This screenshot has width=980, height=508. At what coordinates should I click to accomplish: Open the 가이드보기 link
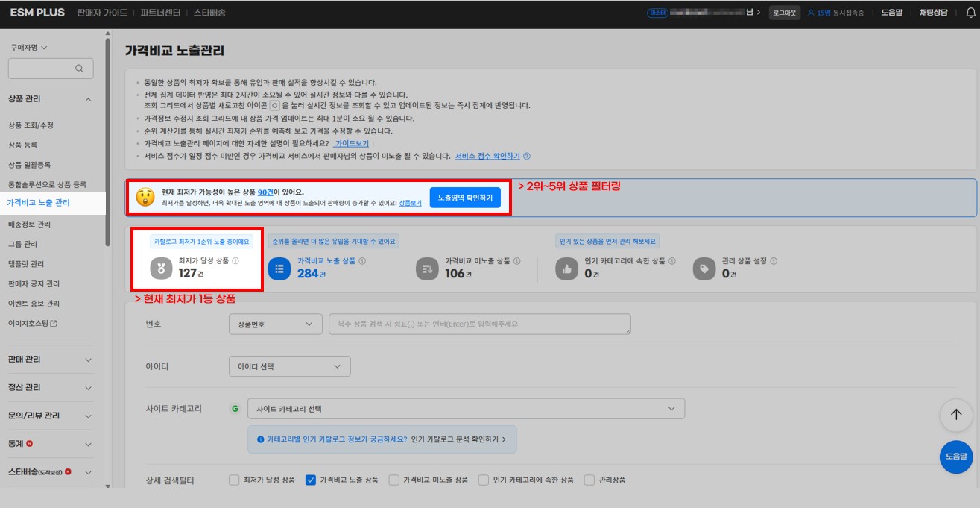coord(352,143)
